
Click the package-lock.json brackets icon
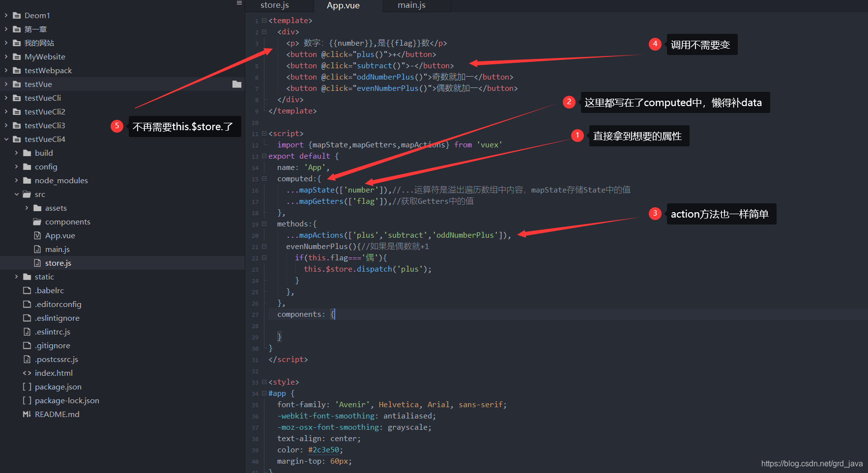point(27,401)
